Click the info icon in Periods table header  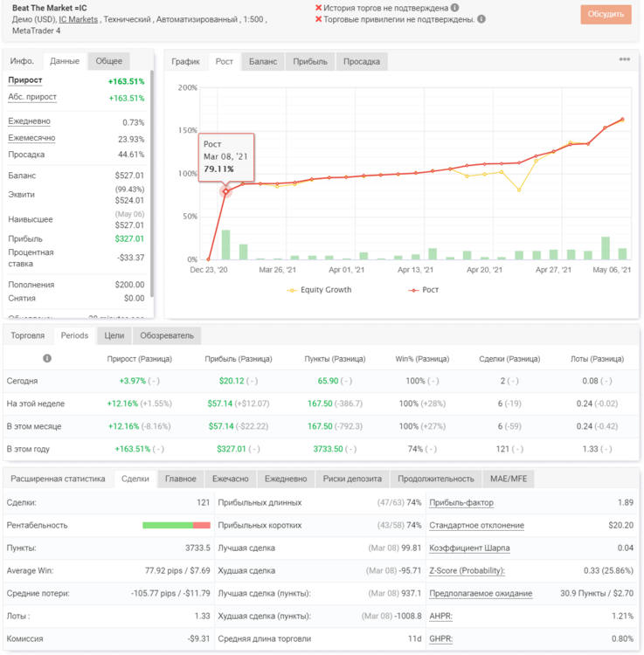coord(47,358)
